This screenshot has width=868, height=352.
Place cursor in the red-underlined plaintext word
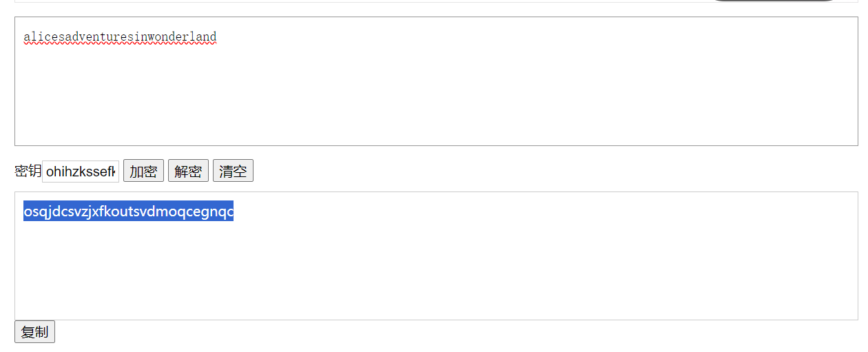coord(120,37)
